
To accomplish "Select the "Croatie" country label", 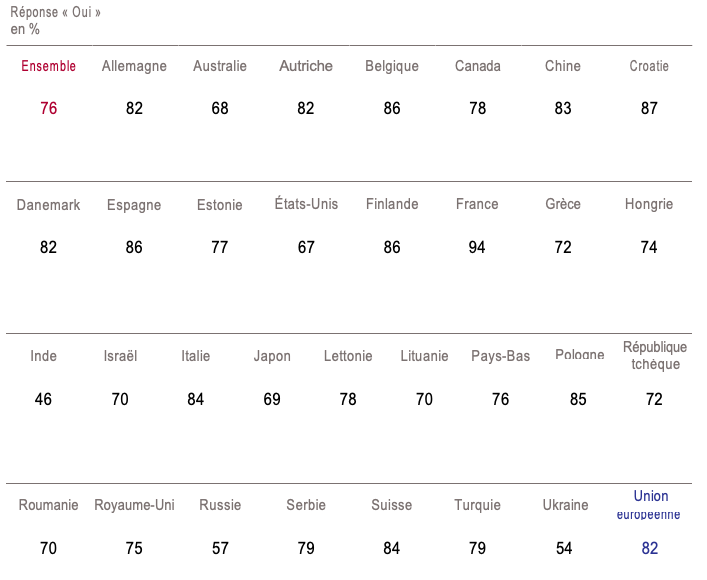I will [649, 66].
